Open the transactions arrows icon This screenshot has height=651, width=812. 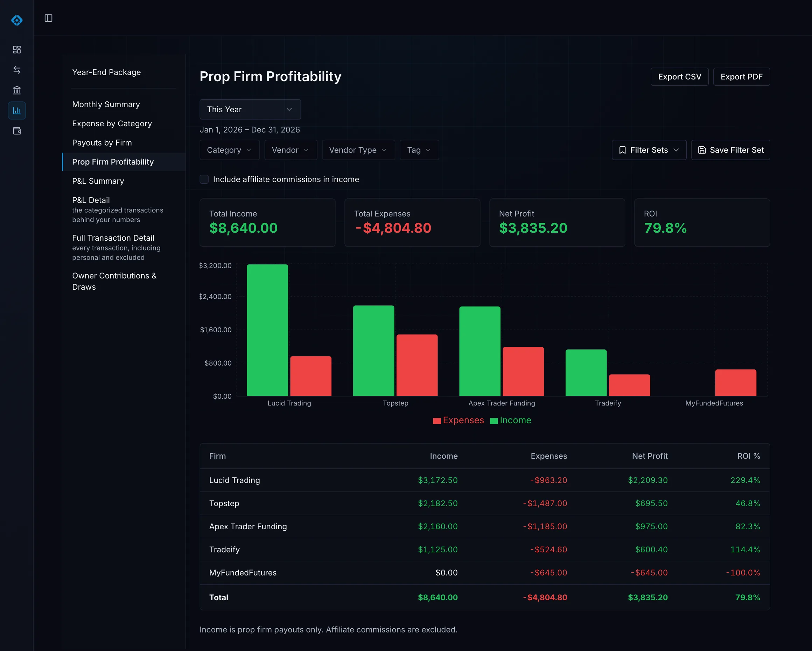(x=17, y=70)
